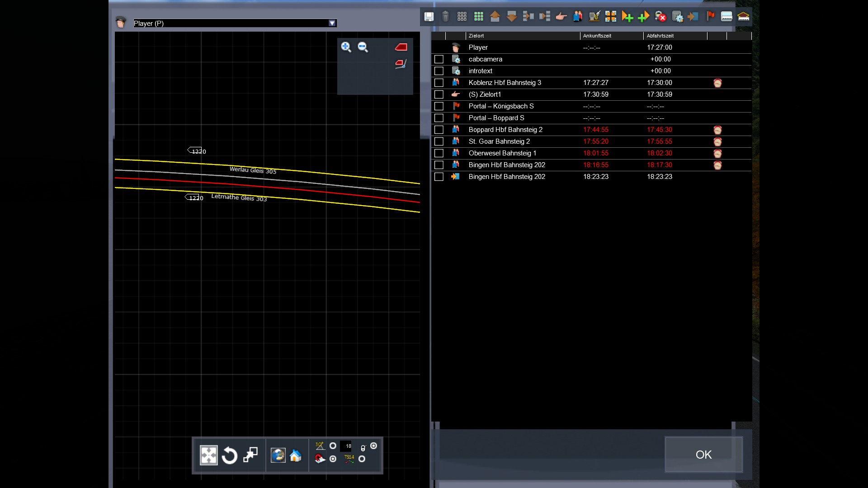
Task: Click the Zielort column header
Action: pos(476,36)
